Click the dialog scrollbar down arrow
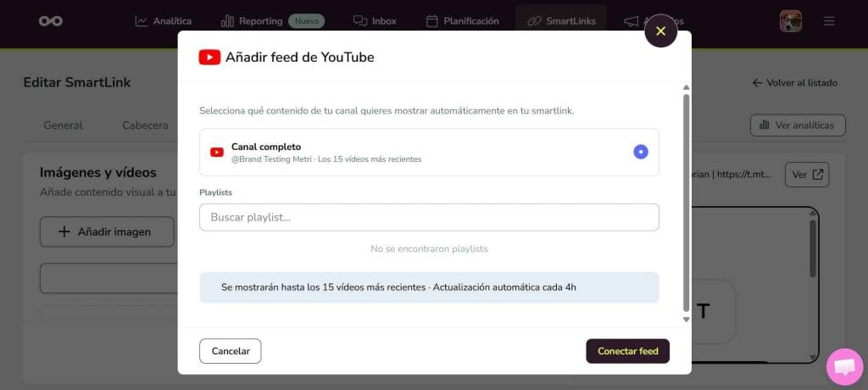The height and width of the screenshot is (390, 868). pyautogui.click(x=687, y=319)
